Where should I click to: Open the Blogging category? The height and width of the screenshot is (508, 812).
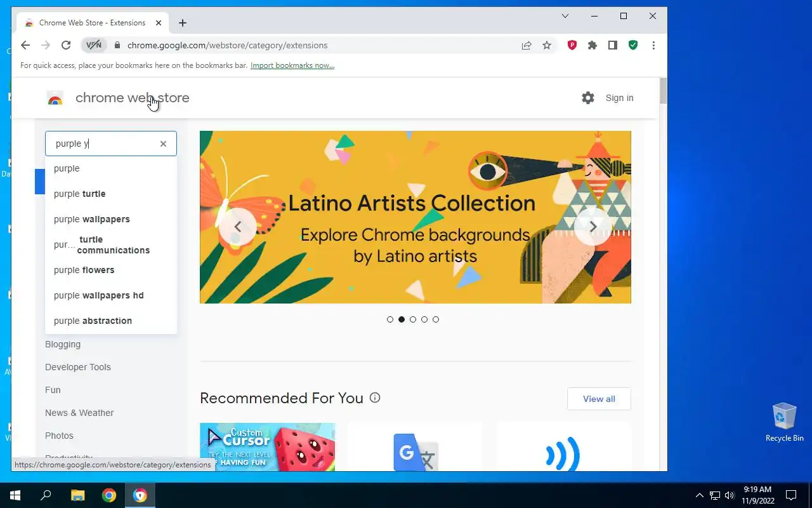[x=63, y=344]
